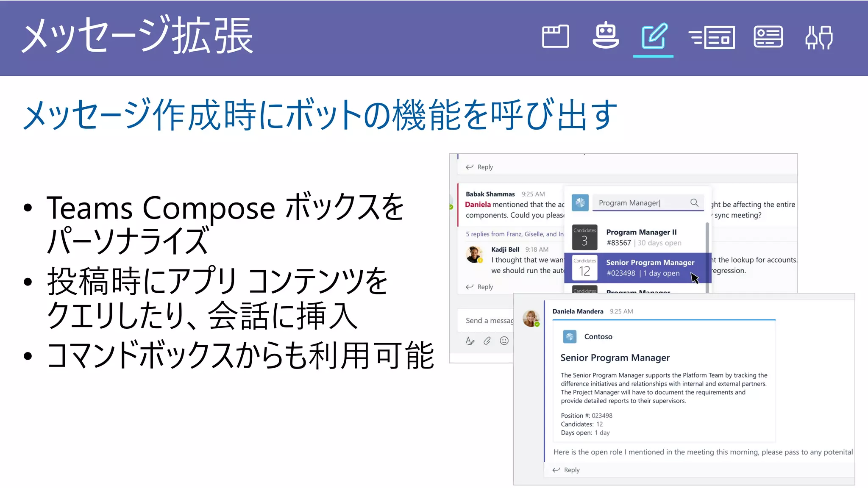Focus the Program Manager search field
This screenshot has width=868, height=488.
pyautogui.click(x=648, y=203)
